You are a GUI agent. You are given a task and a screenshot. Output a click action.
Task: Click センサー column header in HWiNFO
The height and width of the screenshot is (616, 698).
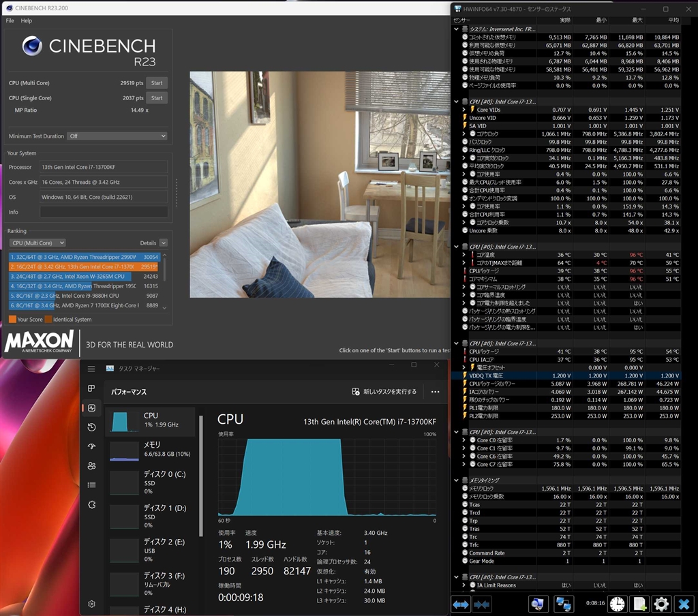coord(494,20)
